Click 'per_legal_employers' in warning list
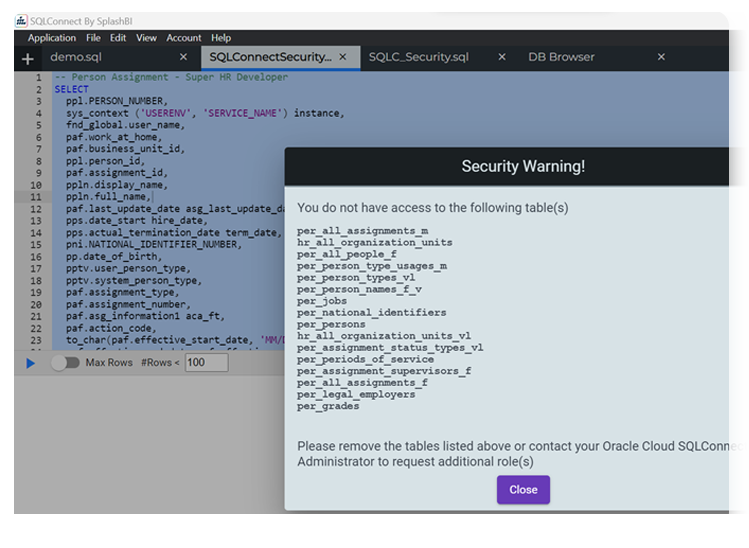 (356, 395)
